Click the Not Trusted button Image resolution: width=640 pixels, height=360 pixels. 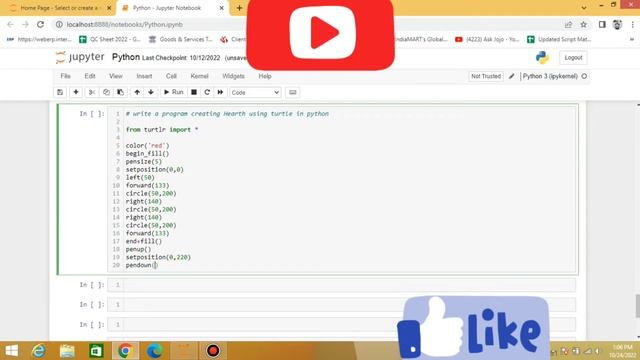tap(486, 76)
